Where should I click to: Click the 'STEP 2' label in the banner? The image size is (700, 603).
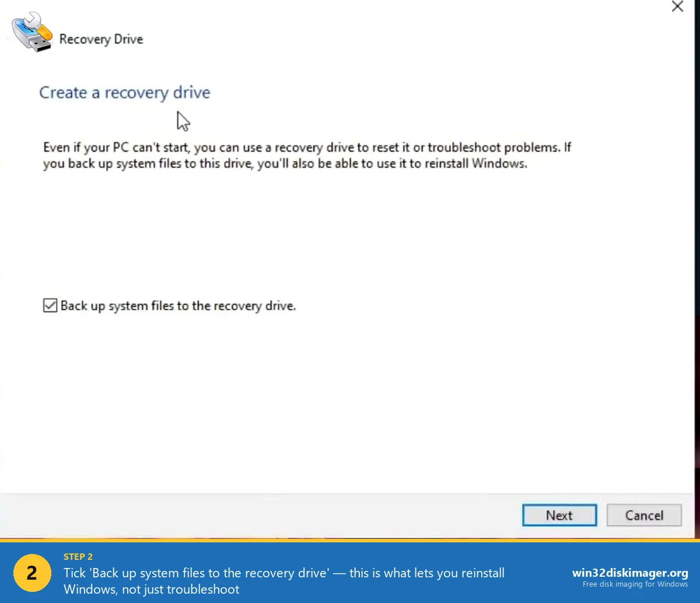(x=76, y=557)
